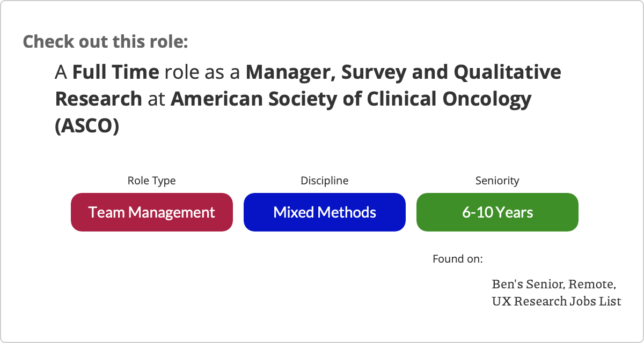644x343 pixels.
Task: Click bold "Research" at start of second title line
Action: pos(98,99)
